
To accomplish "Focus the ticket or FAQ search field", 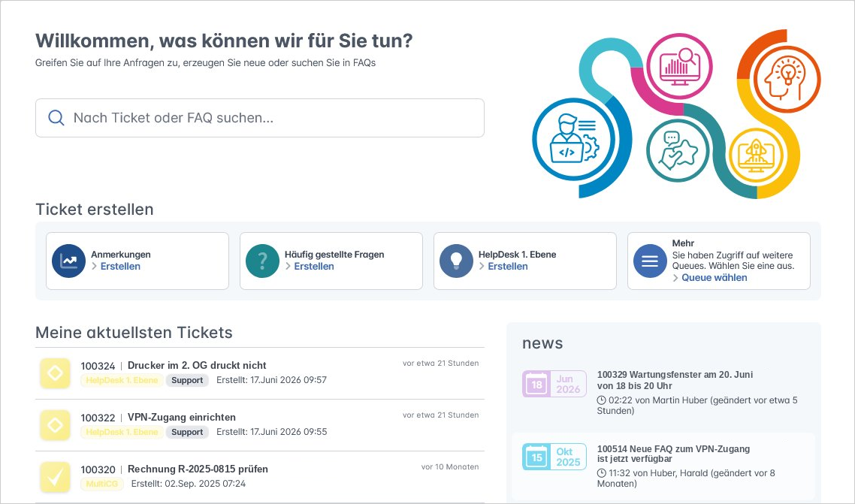I will pos(259,118).
